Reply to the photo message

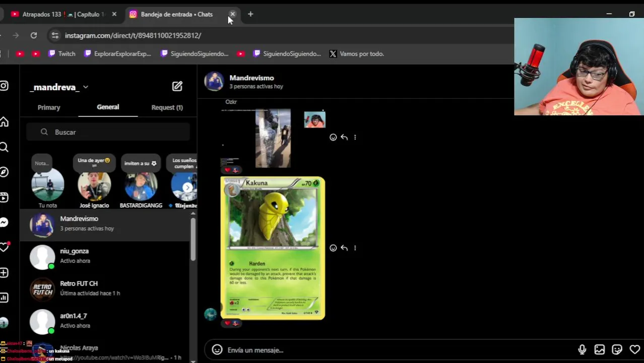click(x=344, y=137)
